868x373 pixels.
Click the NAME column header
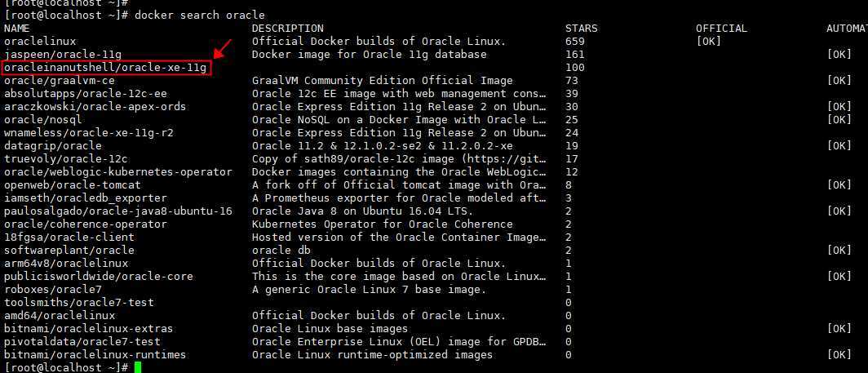(16, 28)
